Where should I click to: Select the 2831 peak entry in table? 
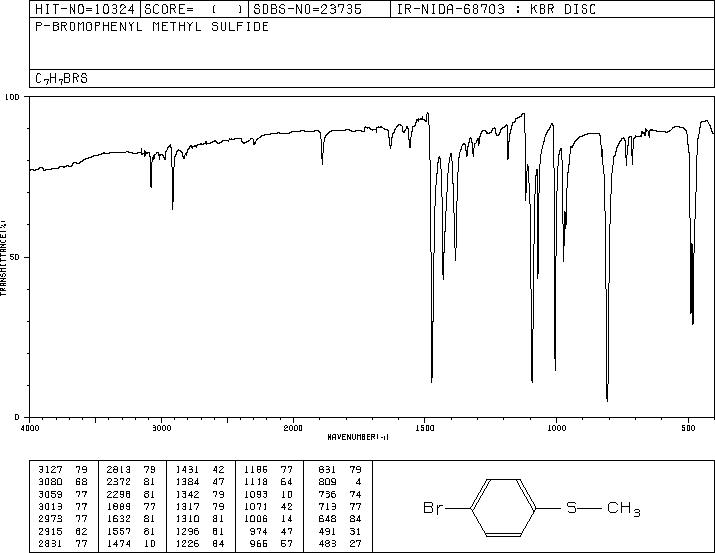click(x=51, y=543)
